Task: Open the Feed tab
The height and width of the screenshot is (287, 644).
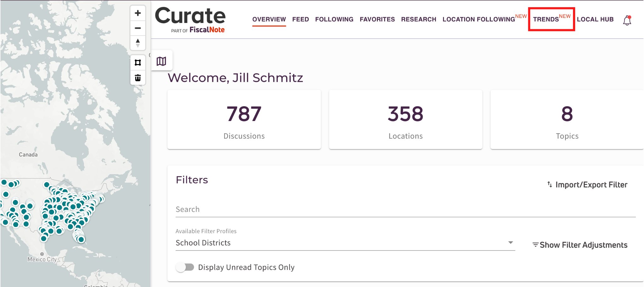Action: coord(300,19)
